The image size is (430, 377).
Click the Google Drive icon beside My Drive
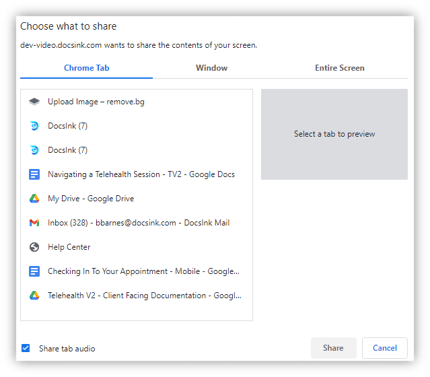34,199
